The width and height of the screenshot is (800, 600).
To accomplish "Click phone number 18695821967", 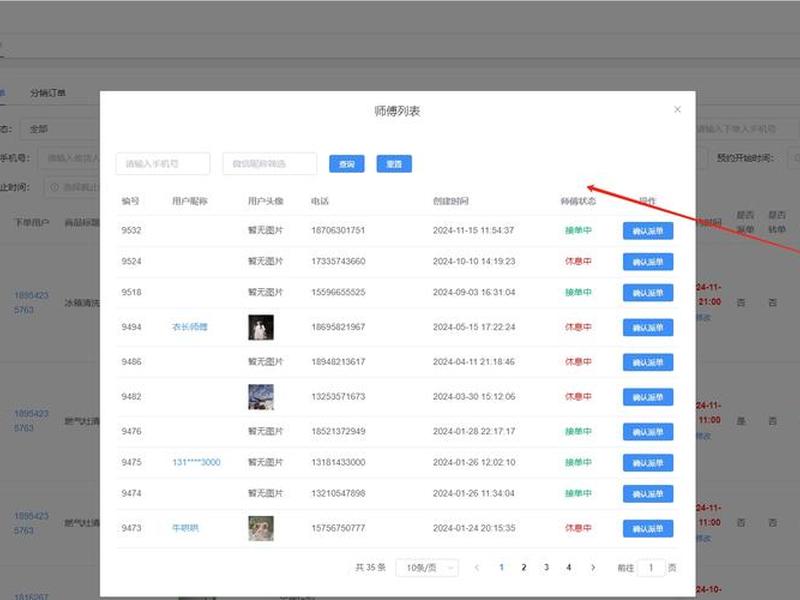I will pyautogui.click(x=338, y=327).
